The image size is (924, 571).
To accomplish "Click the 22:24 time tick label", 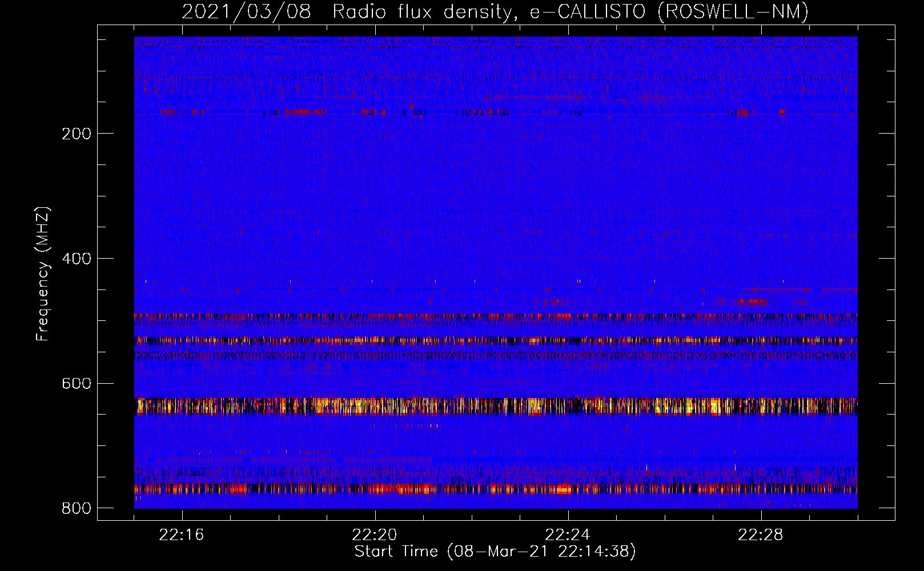I will [568, 535].
